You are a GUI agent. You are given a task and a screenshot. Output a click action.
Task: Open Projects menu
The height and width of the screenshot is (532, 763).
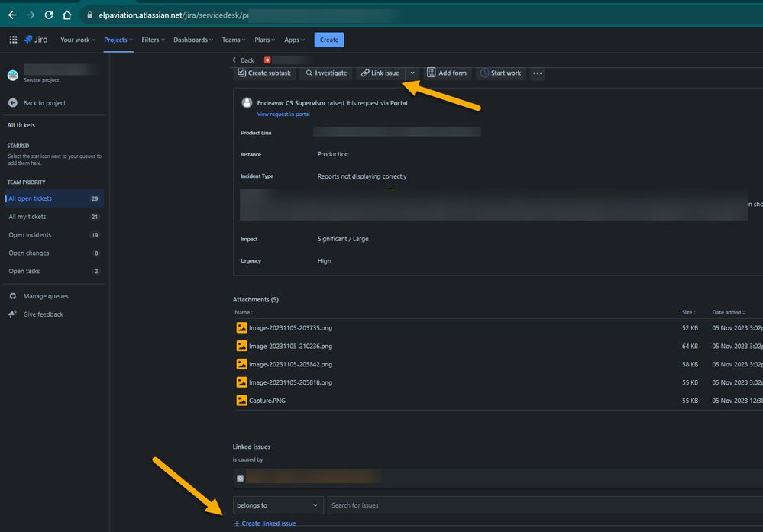click(118, 40)
